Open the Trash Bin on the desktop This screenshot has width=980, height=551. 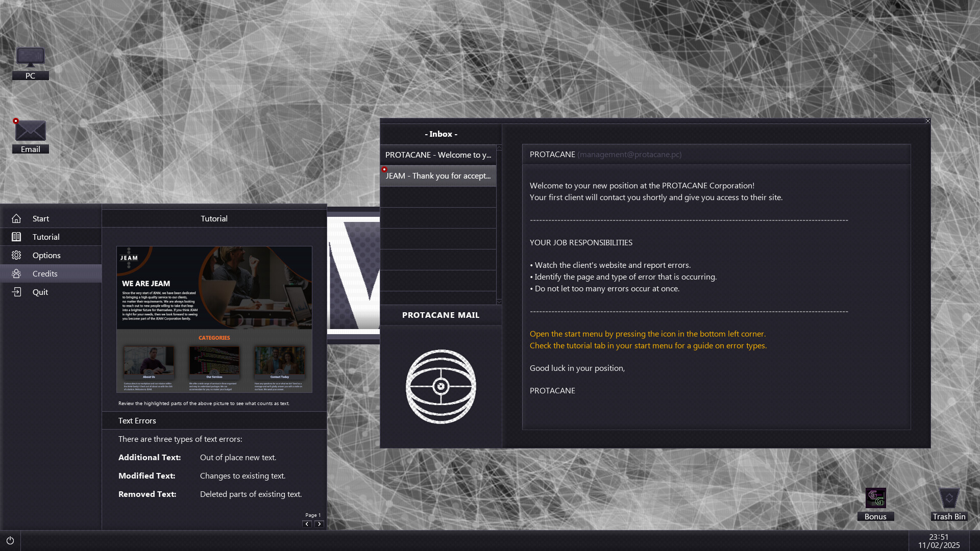coord(949,497)
